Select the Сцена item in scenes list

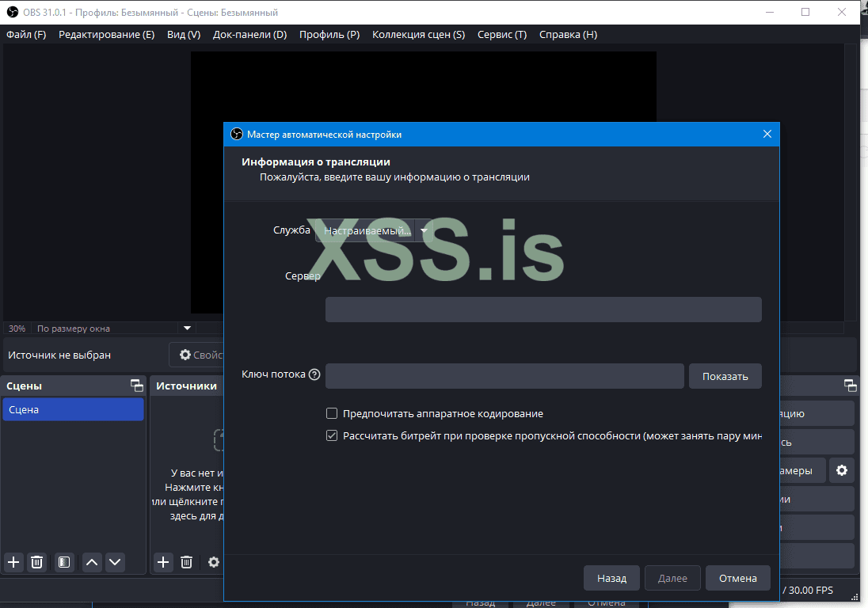coord(73,409)
